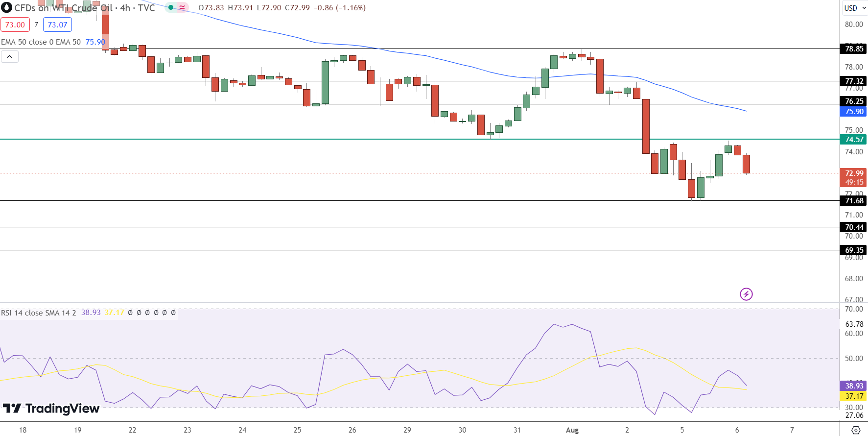Click the 78.85 horizontal line price label

[854, 49]
